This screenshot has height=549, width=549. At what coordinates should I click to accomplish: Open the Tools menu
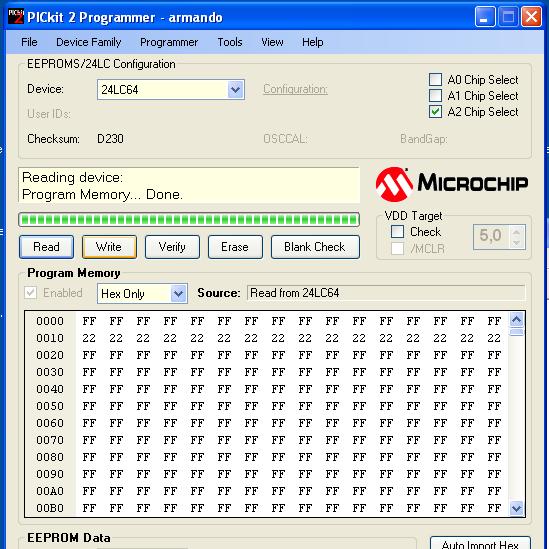230,42
